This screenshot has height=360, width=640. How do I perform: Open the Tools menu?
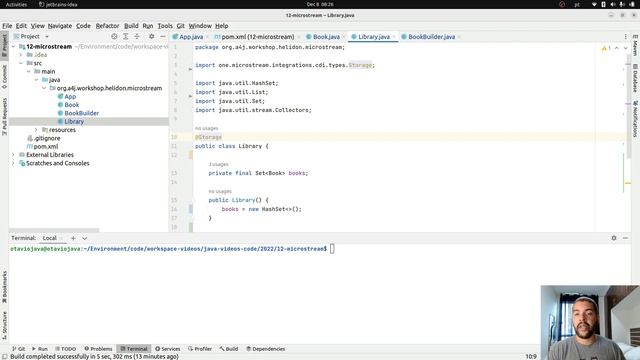165,26
